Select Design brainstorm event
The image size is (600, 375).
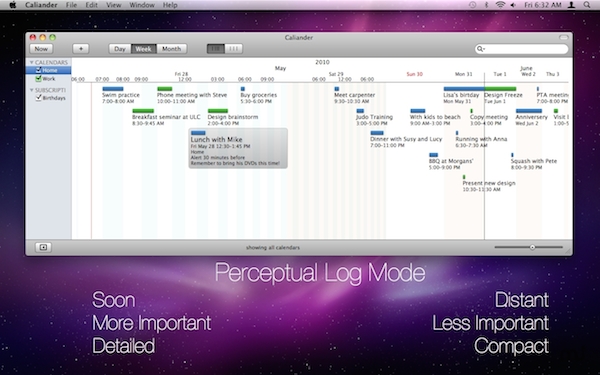233,117
